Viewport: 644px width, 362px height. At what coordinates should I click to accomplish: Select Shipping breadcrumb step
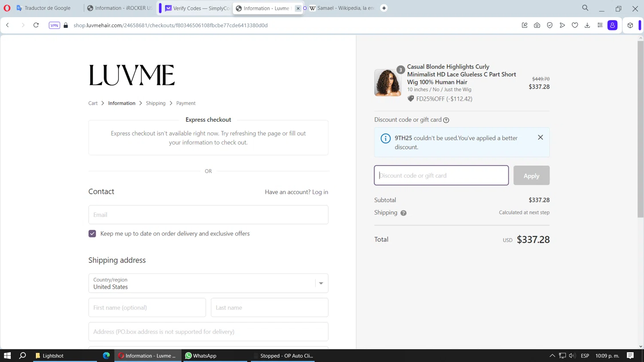[155, 103]
